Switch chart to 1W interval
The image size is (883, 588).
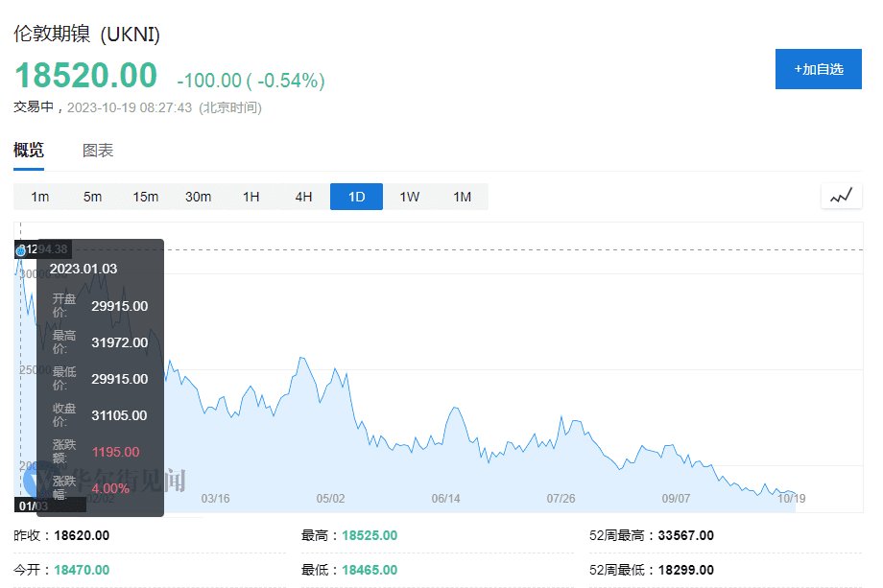coord(410,197)
